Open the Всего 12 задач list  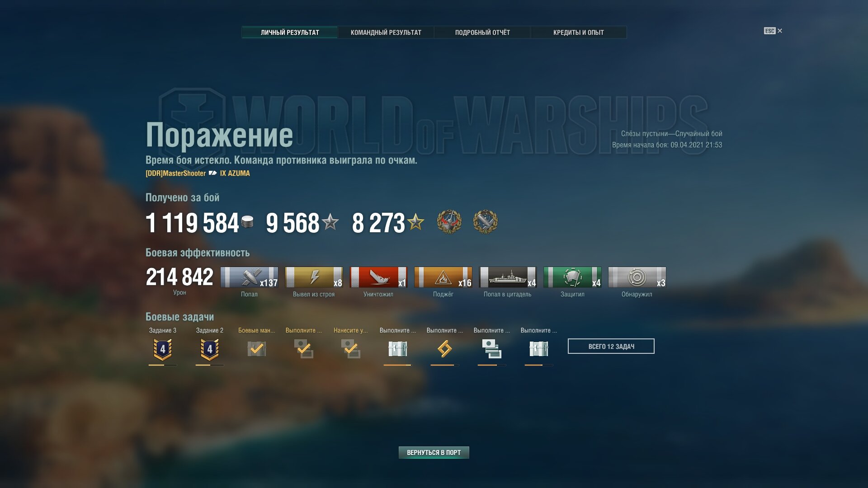point(611,346)
